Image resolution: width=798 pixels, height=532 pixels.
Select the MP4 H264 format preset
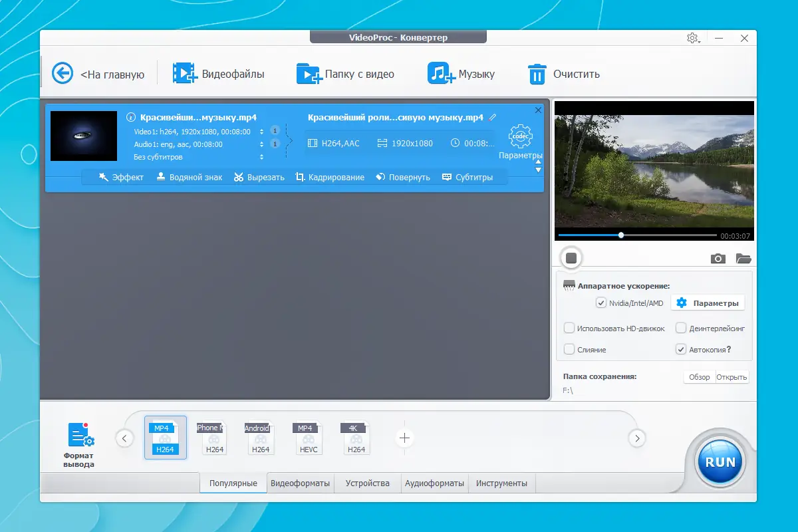[165, 438]
